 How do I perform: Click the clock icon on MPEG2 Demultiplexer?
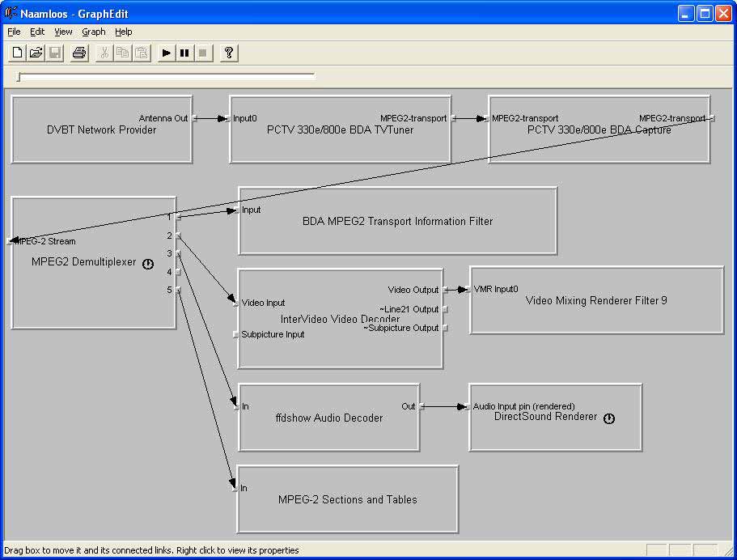(148, 264)
